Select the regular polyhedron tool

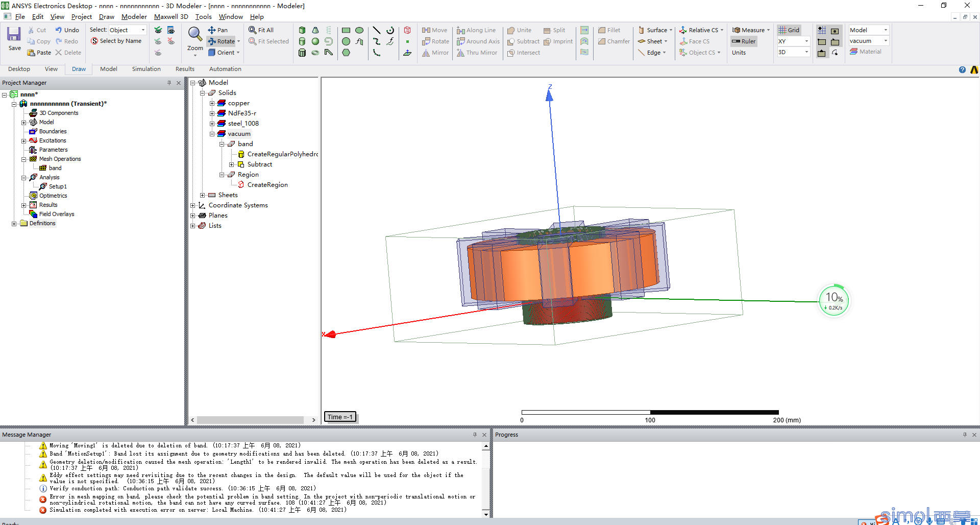point(302,53)
